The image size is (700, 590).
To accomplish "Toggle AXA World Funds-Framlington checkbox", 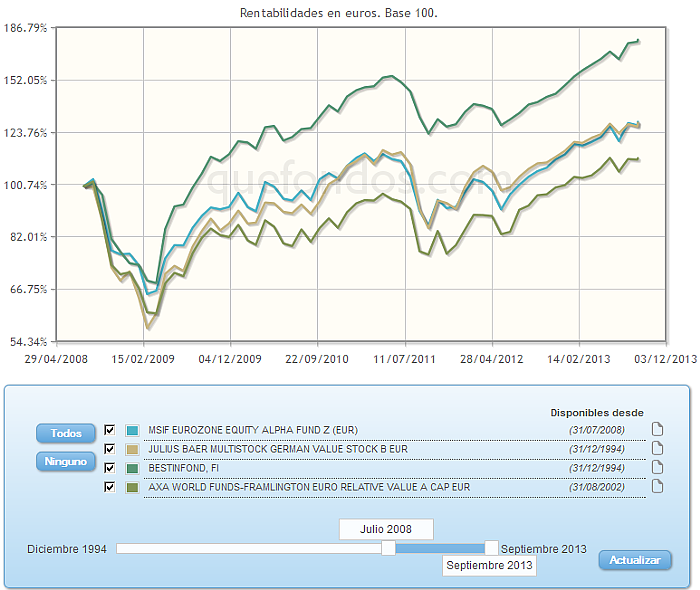I will pos(109,486).
